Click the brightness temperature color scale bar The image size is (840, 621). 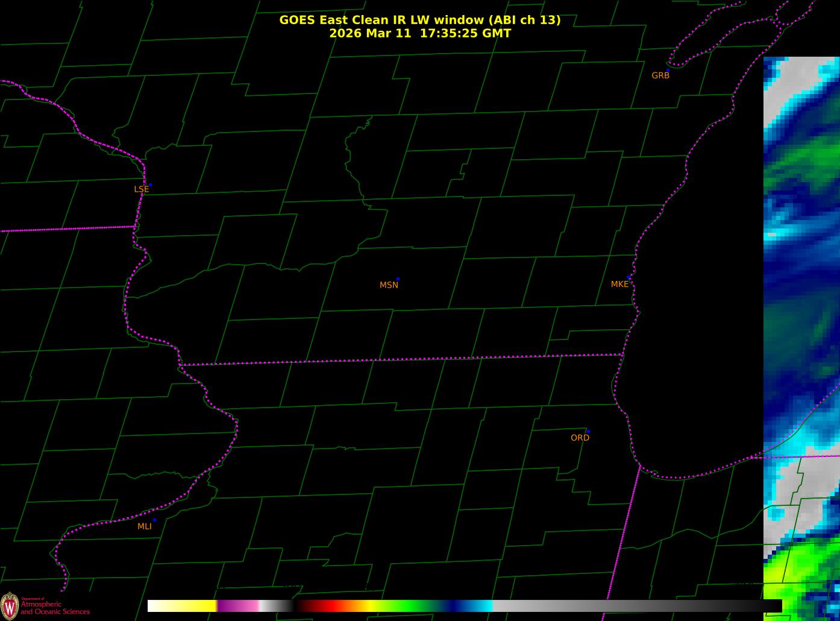465,606
